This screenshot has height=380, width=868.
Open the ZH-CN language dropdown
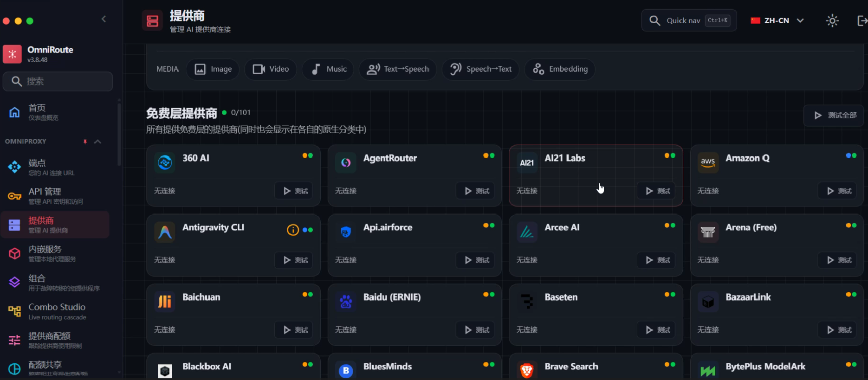pyautogui.click(x=777, y=20)
